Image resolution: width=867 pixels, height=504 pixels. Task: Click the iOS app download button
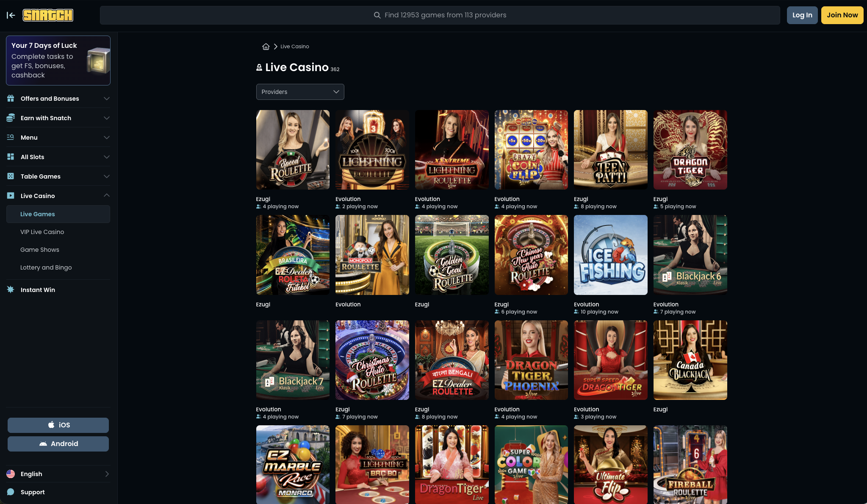pyautogui.click(x=58, y=425)
